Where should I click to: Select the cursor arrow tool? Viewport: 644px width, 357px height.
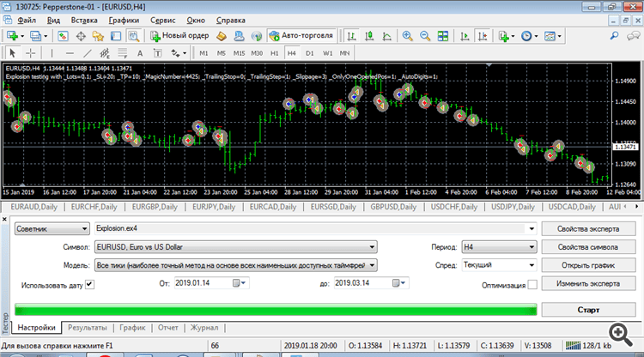point(12,53)
